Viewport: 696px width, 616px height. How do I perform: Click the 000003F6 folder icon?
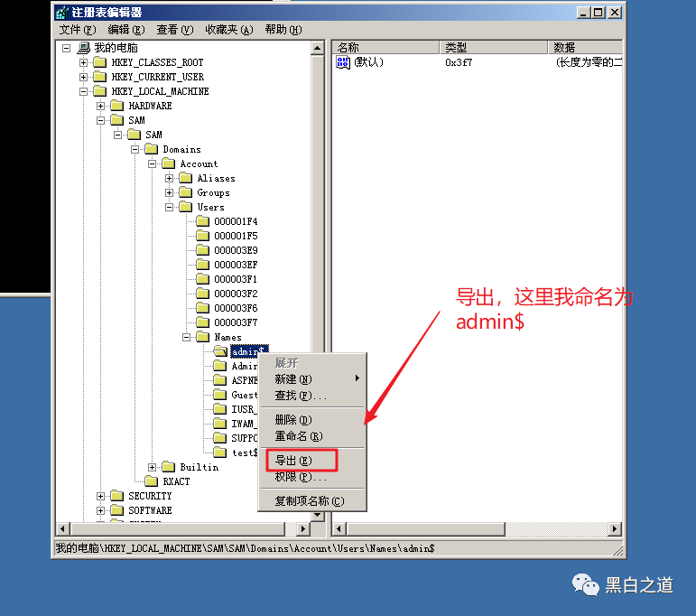coord(203,308)
